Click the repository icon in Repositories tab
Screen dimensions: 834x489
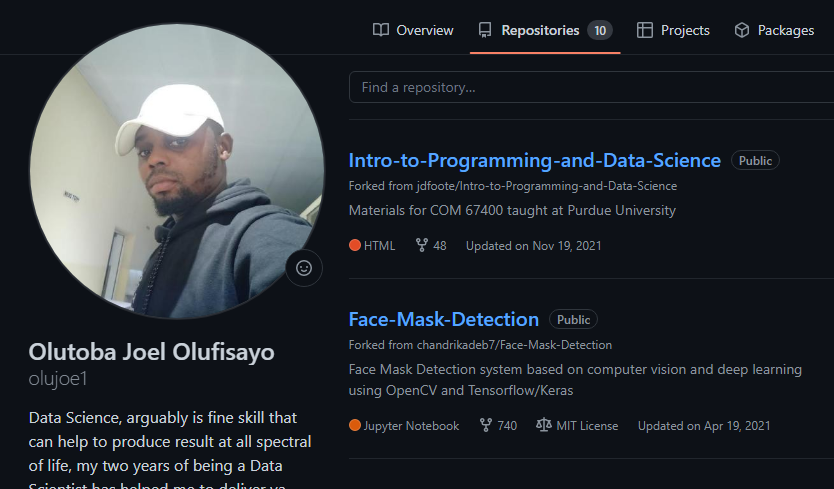click(486, 30)
